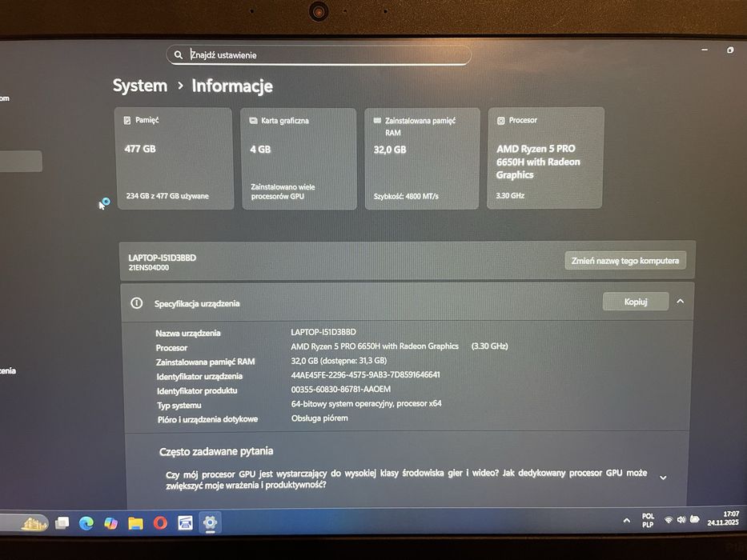Restore down the Settings window
The height and width of the screenshot is (560, 747).
click(x=730, y=50)
